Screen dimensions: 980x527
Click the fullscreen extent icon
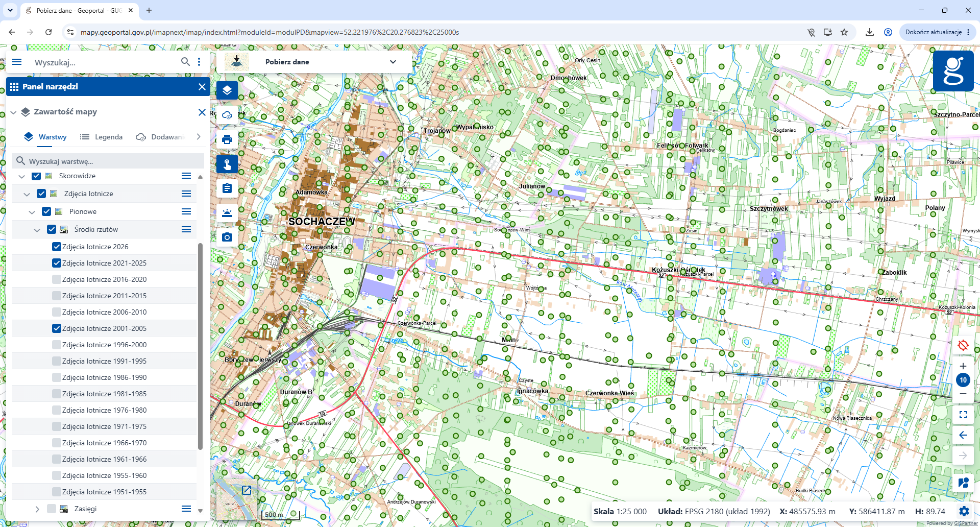click(x=963, y=415)
